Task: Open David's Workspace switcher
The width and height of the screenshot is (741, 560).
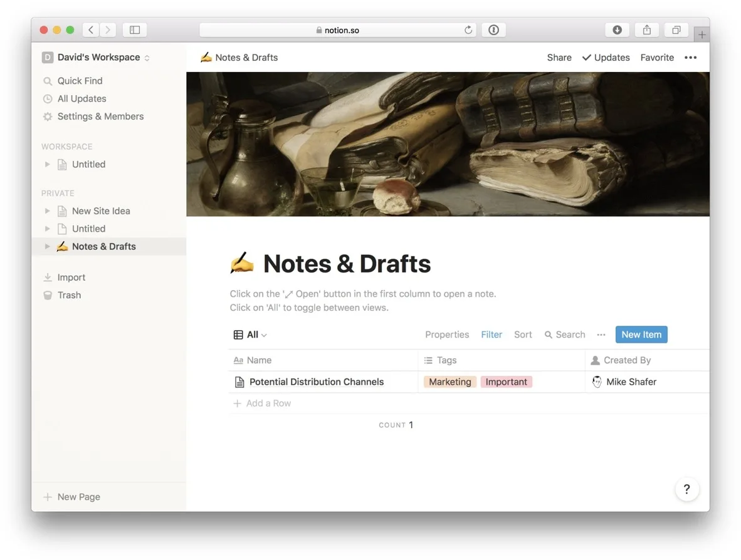Action: [x=96, y=57]
